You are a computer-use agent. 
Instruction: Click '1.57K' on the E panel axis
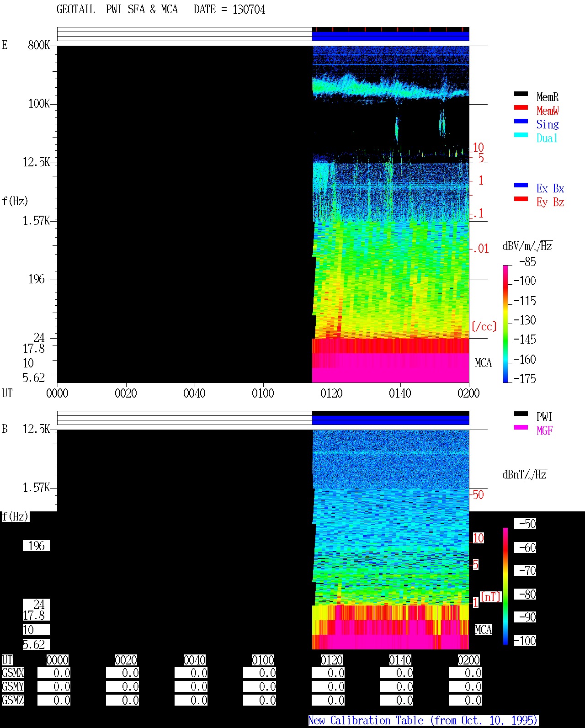pos(37,221)
